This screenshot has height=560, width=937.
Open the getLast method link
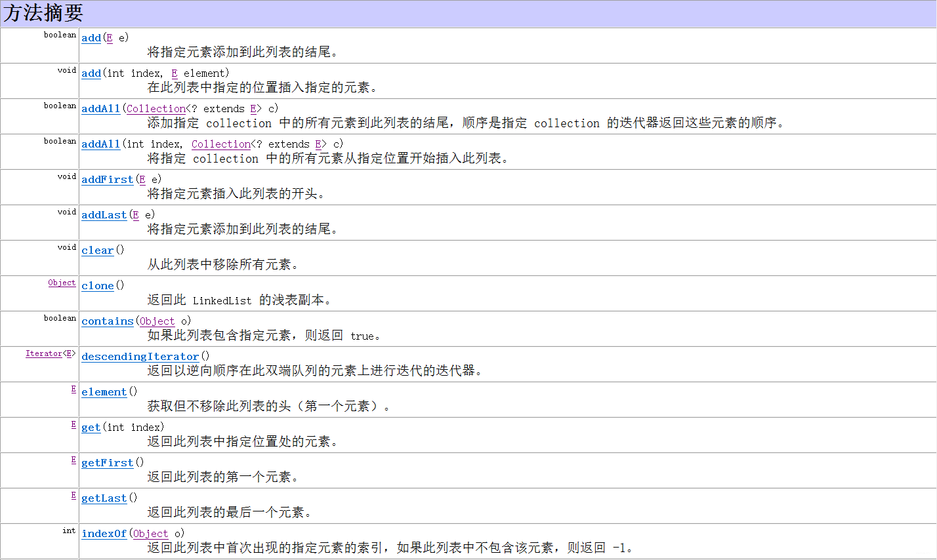click(104, 498)
